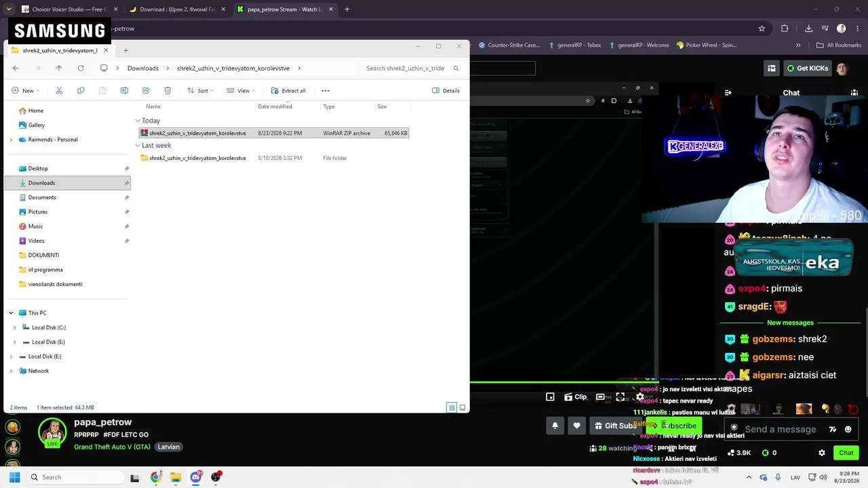Toggle the Details pane in Explorer
The height and width of the screenshot is (488, 868).
coord(446,90)
